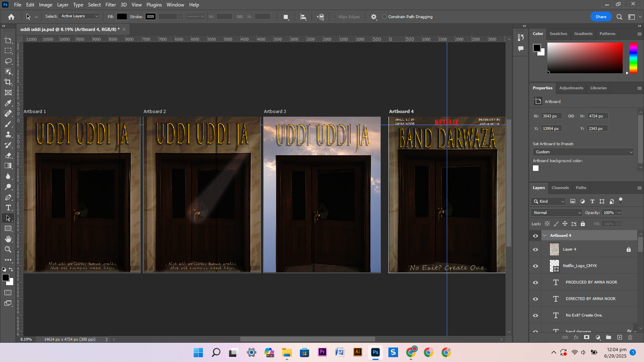The height and width of the screenshot is (362, 644).
Task: Switch to the Channels panel tab
Action: [560, 187]
